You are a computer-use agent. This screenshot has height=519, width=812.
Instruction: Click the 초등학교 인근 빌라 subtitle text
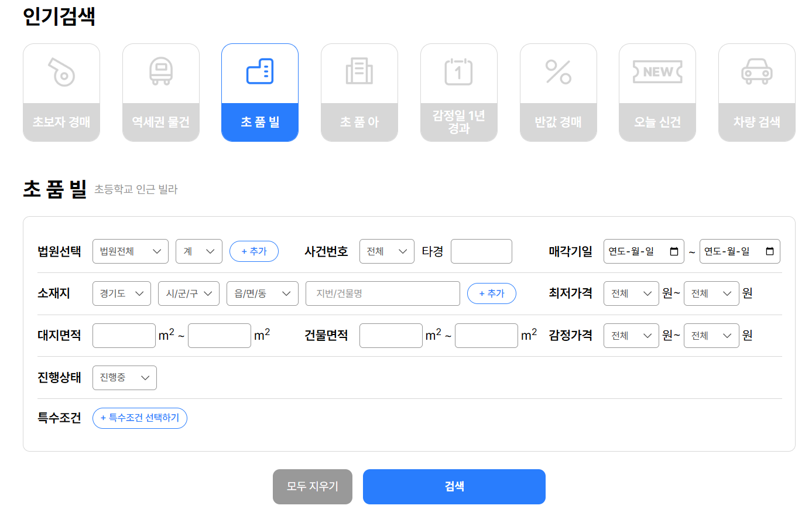coord(136,189)
